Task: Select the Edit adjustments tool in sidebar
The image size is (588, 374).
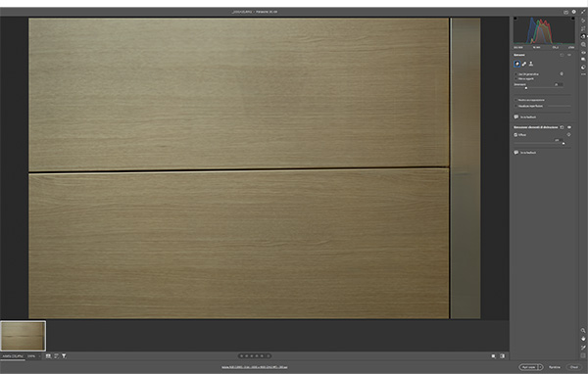Action: click(583, 21)
